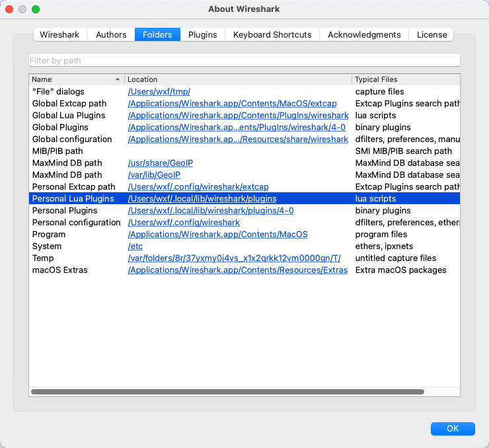
Task: Open Global Lua Plugins location link
Action: click(x=239, y=116)
